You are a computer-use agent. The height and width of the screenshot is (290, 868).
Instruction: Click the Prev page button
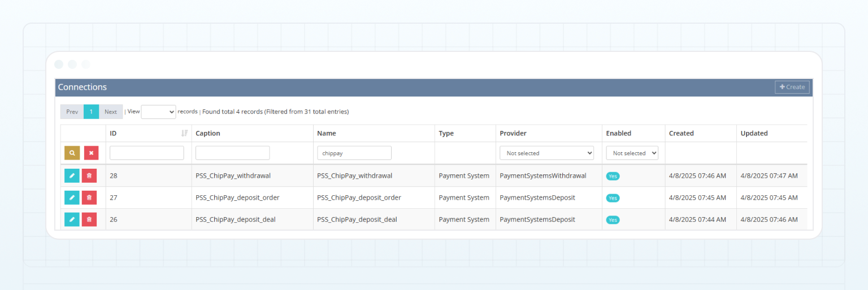click(x=72, y=112)
